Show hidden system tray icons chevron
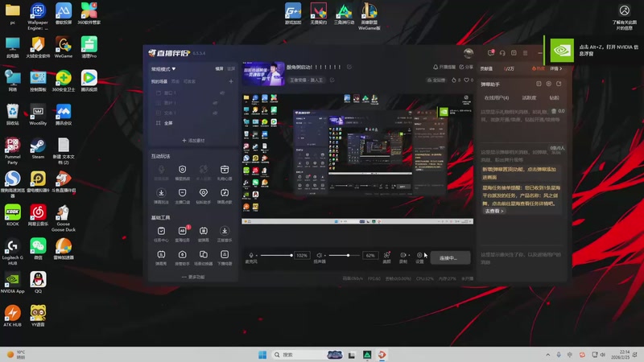The width and height of the screenshot is (644, 362). pos(548,355)
